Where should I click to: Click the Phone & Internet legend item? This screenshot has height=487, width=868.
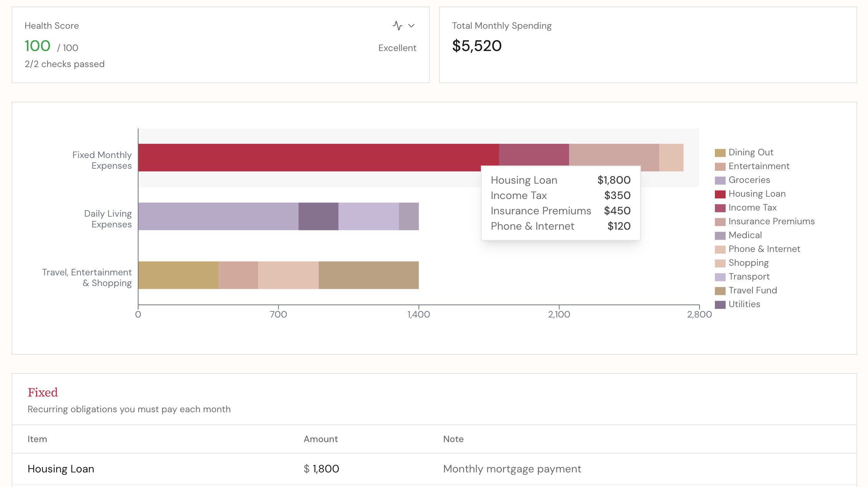pyautogui.click(x=764, y=249)
